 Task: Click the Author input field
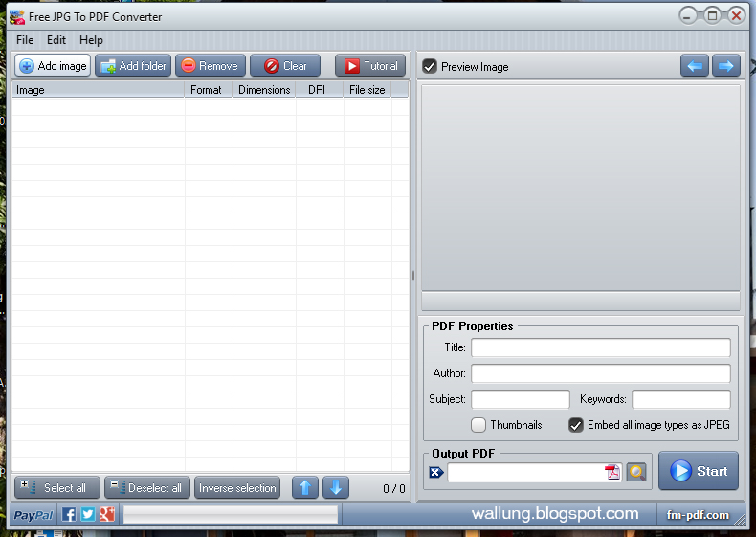pyautogui.click(x=601, y=373)
